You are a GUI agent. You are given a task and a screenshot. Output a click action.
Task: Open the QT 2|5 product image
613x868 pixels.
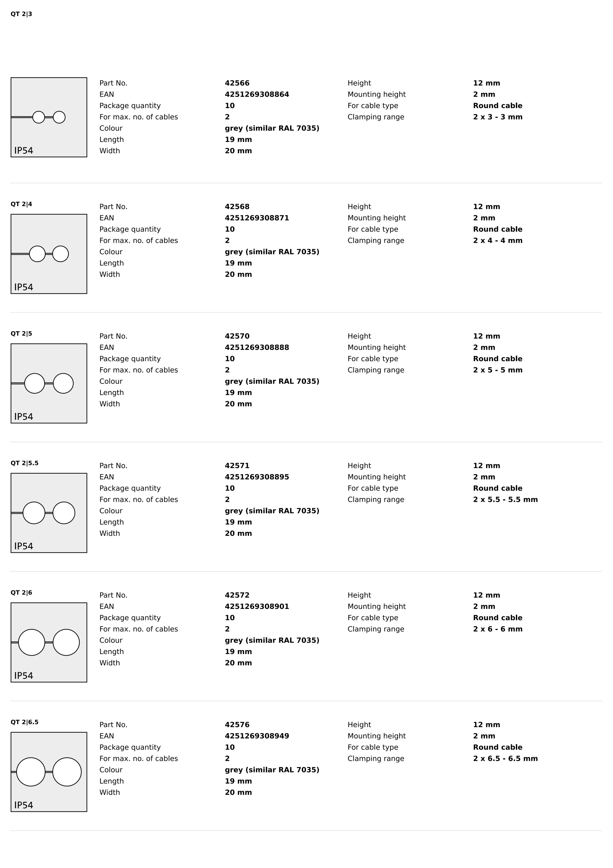(49, 383)
